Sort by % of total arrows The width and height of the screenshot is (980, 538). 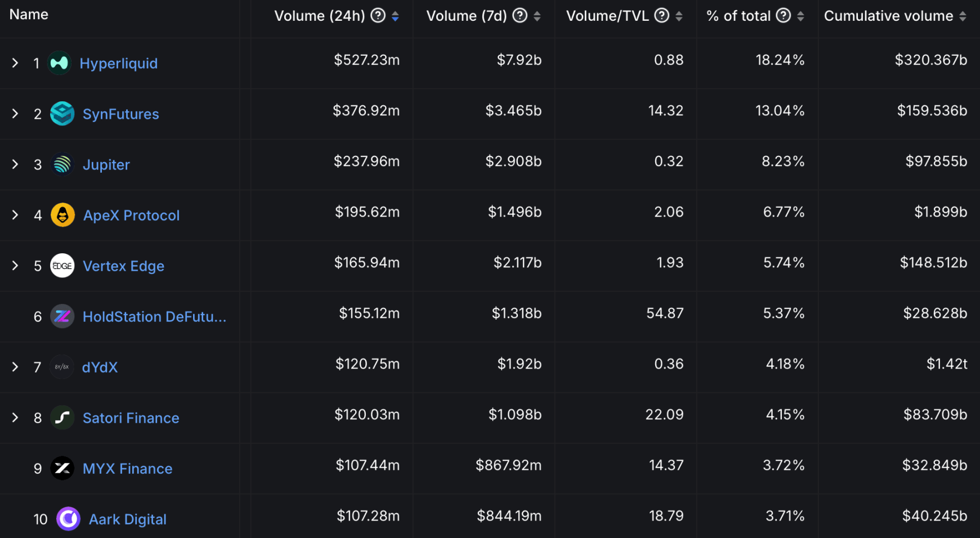point(800,16)
